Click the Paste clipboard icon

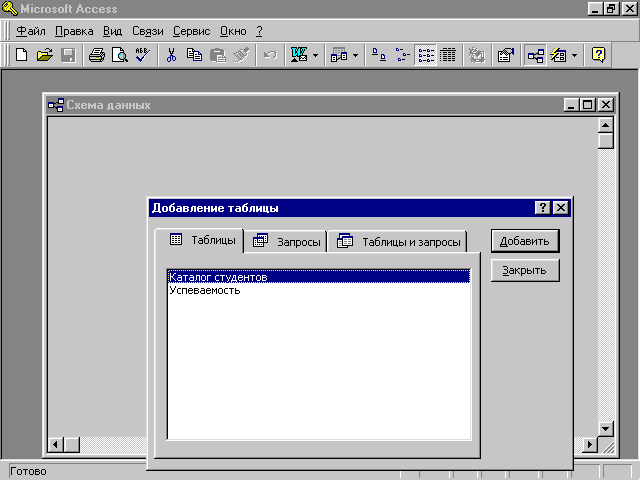click(x=218, y=55)
